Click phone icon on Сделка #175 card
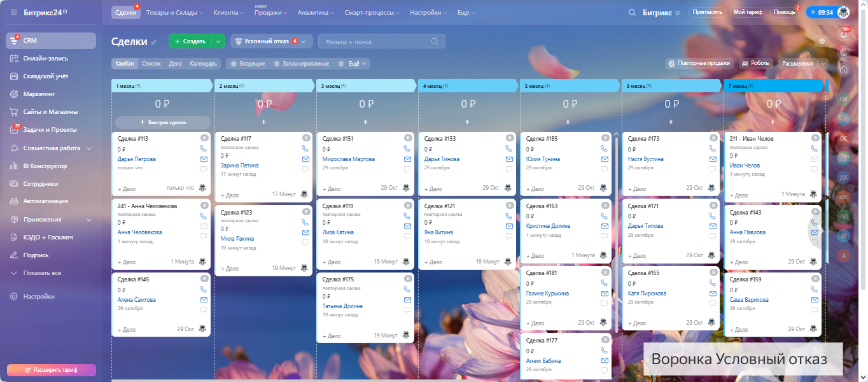 pyautogui.click(x=407, y=289)
